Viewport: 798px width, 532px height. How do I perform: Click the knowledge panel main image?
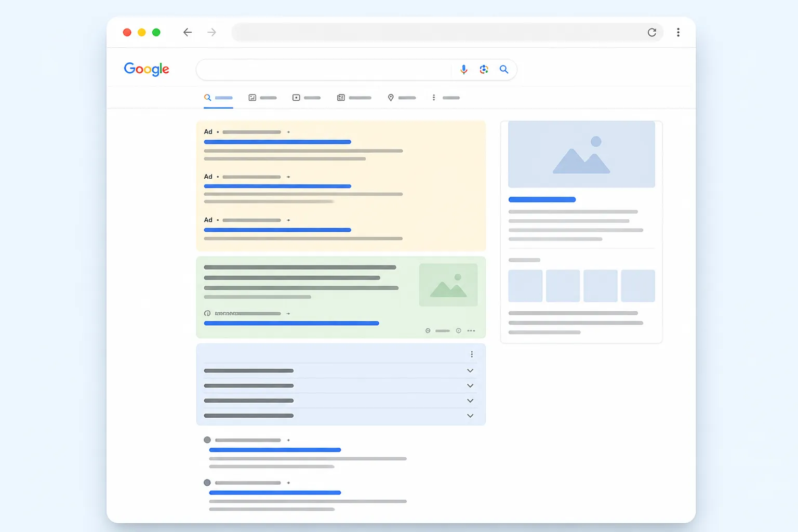[581, 154]
